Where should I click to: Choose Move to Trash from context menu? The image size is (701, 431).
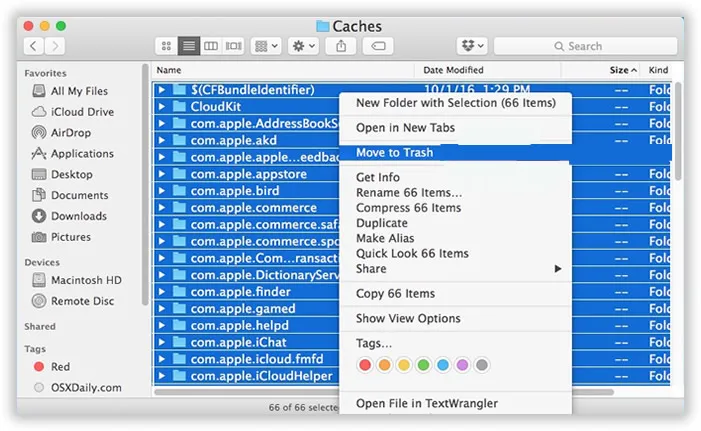[394, 152]
